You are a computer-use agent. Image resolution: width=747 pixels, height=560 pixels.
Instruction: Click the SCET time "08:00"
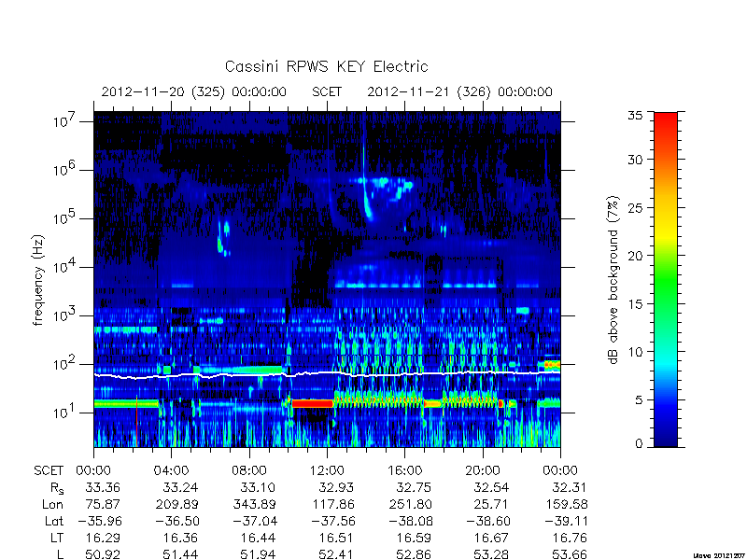(x=249, y=471)
